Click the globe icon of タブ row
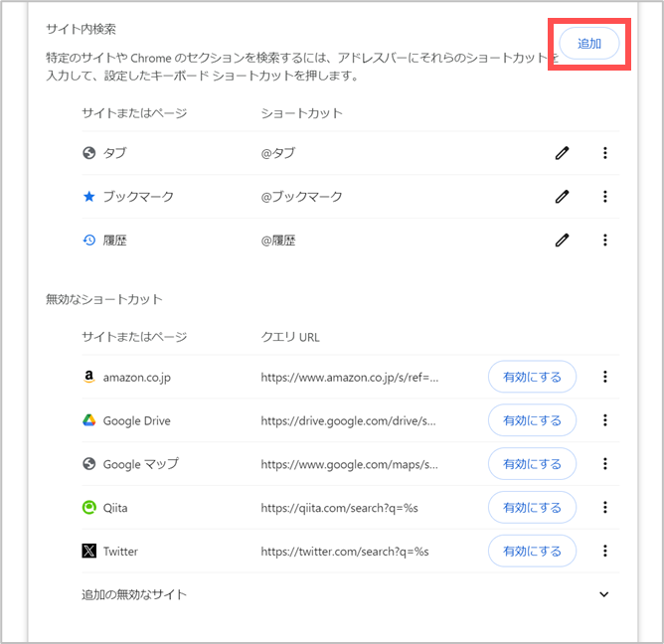Screen dimensions: 664x644 pos(88,153)
